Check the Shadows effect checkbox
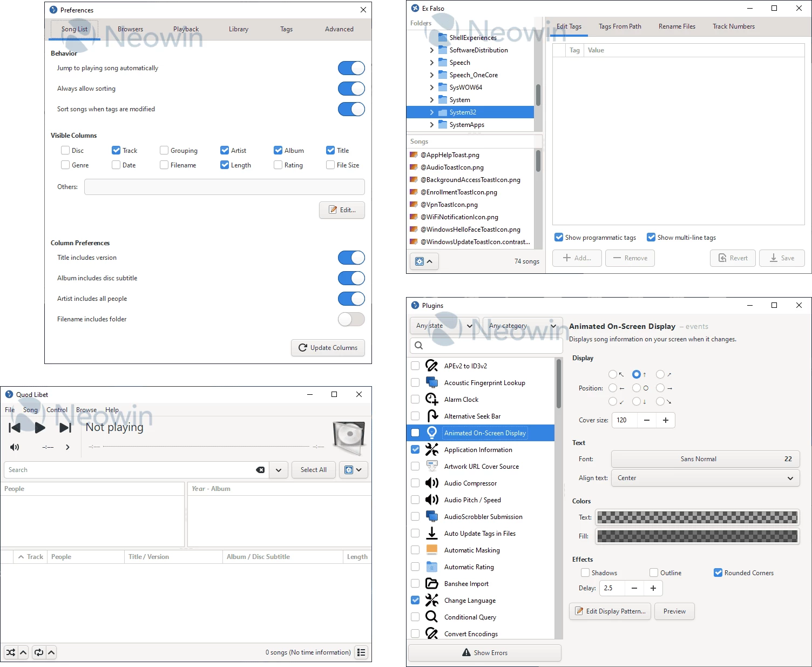Image resolution: width=812 pixels, height=667 pixels. tap(585, 572)
